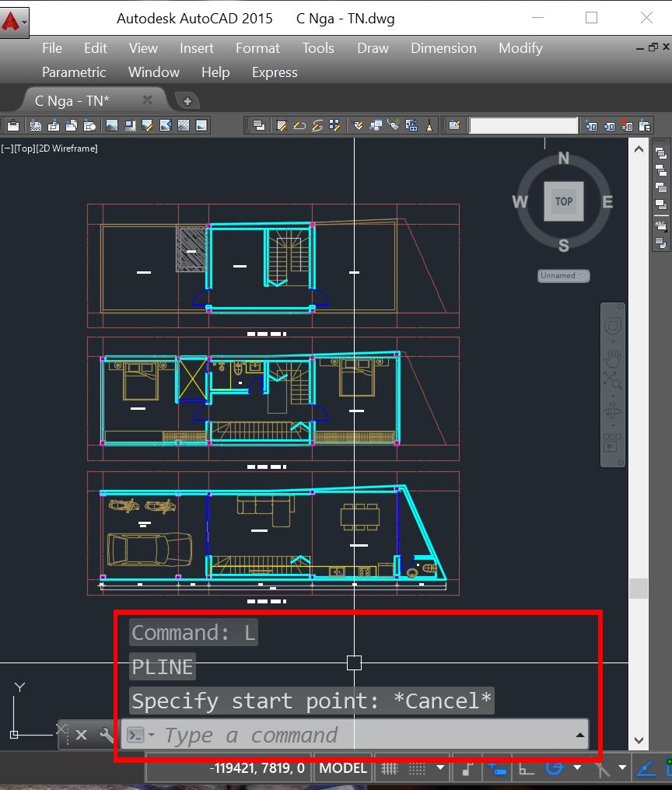Select the Orbit tool on navigation bar
The image size is (672, 790).
[613, 411]
